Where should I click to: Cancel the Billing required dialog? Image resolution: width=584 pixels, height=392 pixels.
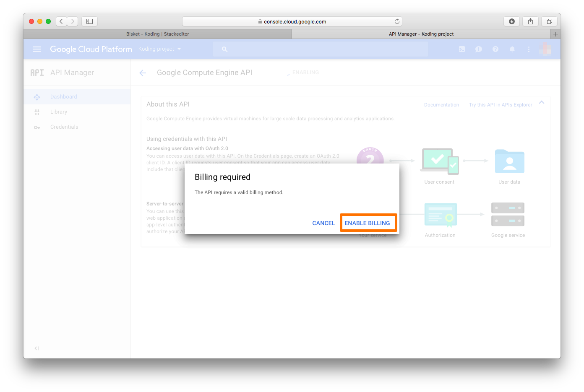(x=323, y=223)
